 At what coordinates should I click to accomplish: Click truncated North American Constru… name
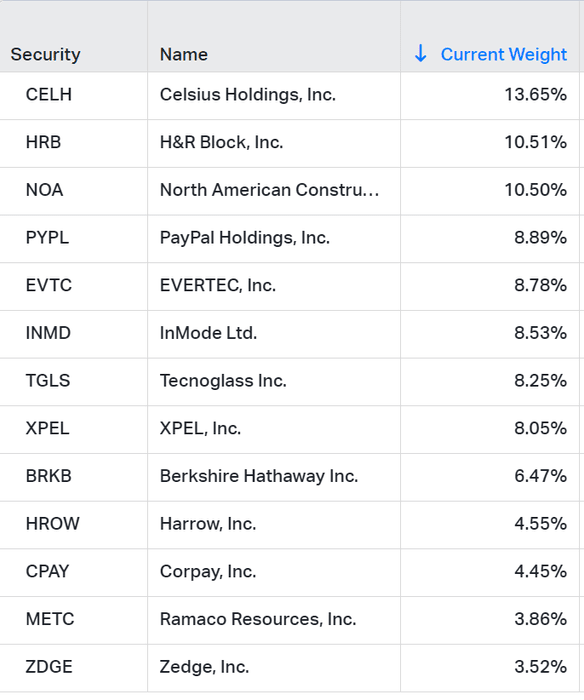click(269, 190)
